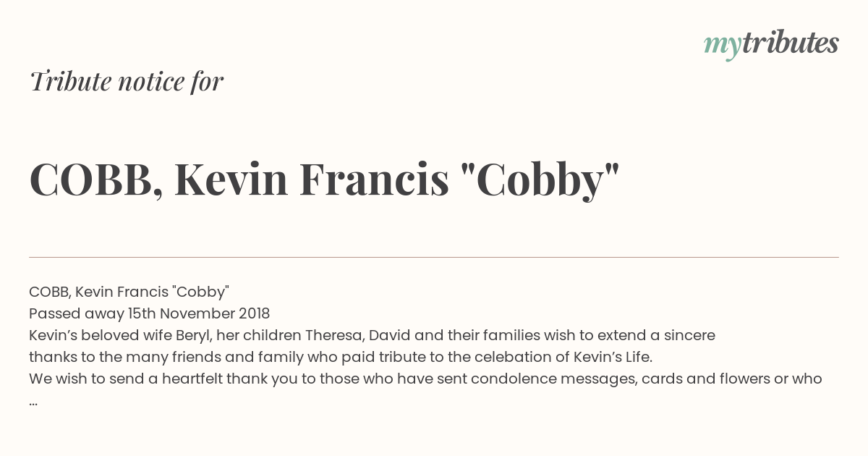
Task: Click the small "COBB, Kevin Francis" body line
Action: [x=129, y=292]
